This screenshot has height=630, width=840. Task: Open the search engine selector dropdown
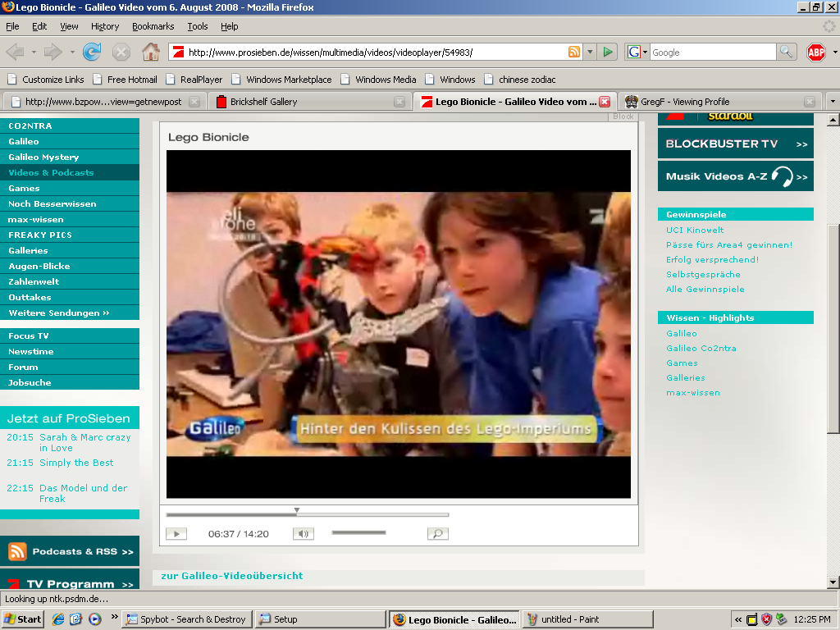[x=637, y=52]
